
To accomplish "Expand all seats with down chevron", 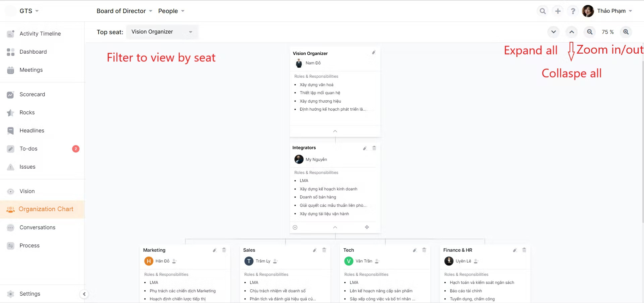I will point(553,32).
